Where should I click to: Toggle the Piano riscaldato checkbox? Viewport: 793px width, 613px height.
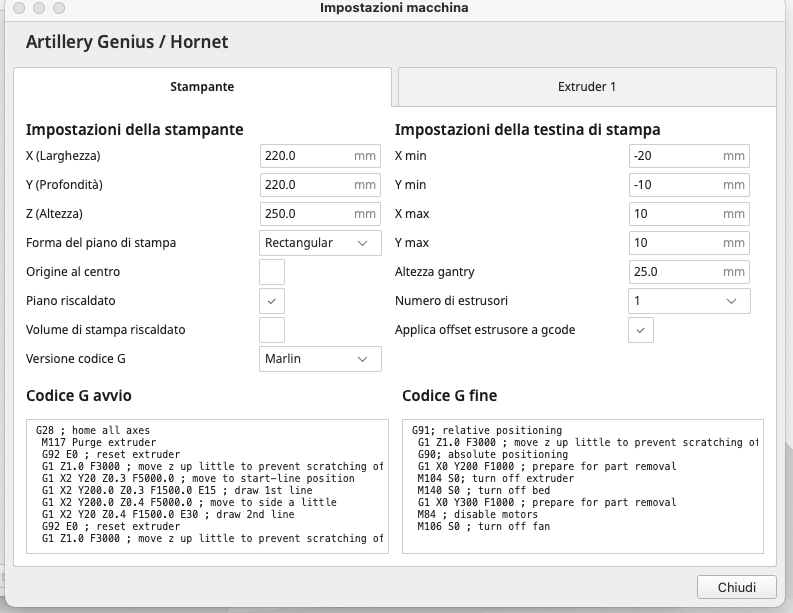click(x=272, y=301)
